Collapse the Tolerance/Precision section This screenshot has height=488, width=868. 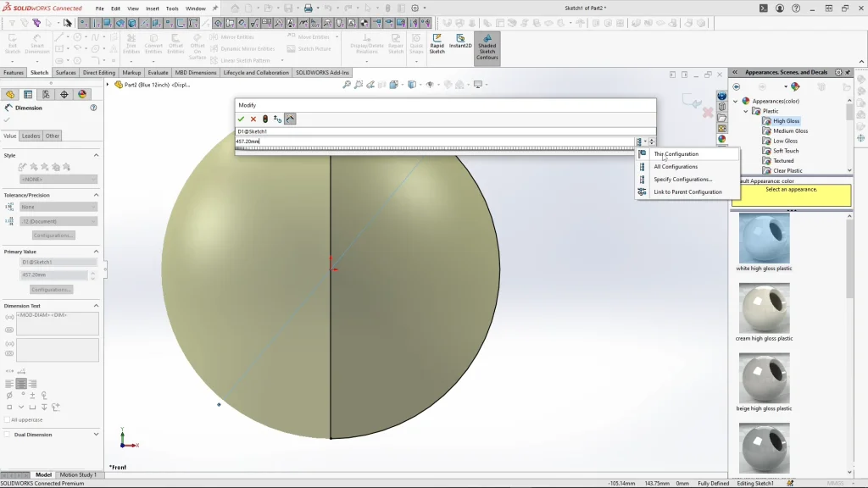click(x=96, y=195)
